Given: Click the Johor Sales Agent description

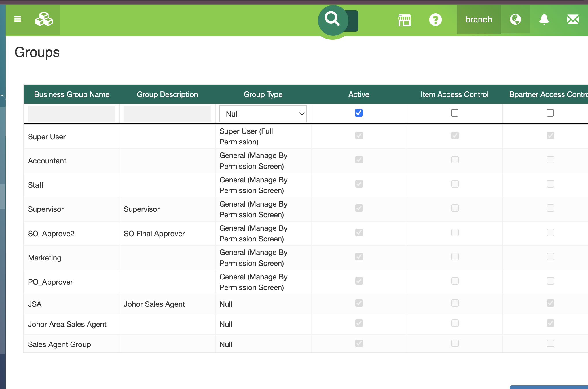Looking at the screenshot, I should (154, 304).
